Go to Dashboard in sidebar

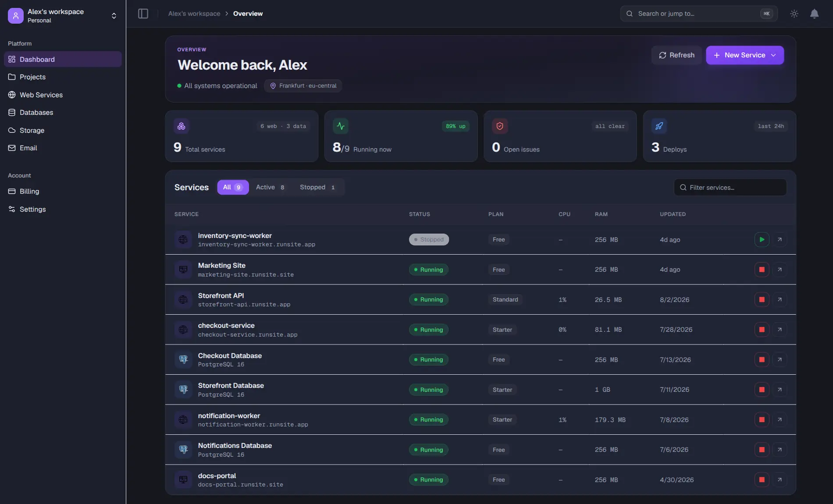63,59
